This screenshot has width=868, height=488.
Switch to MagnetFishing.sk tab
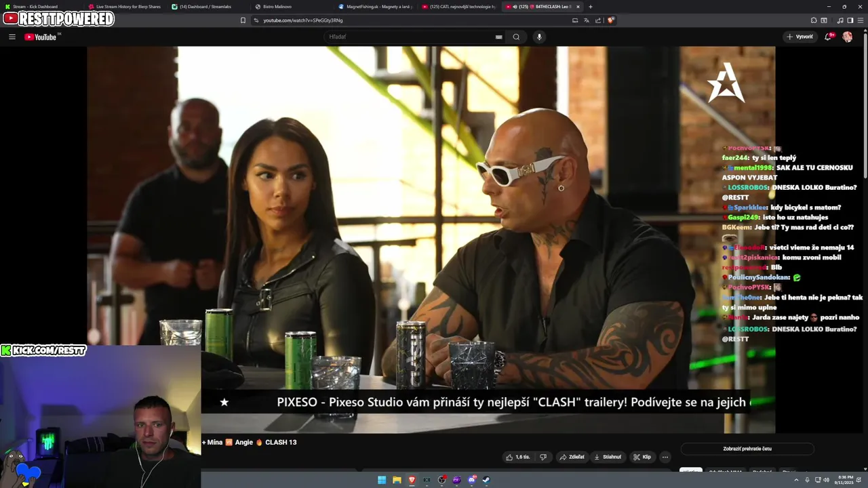pyautogui.click(x=375, y=7)
